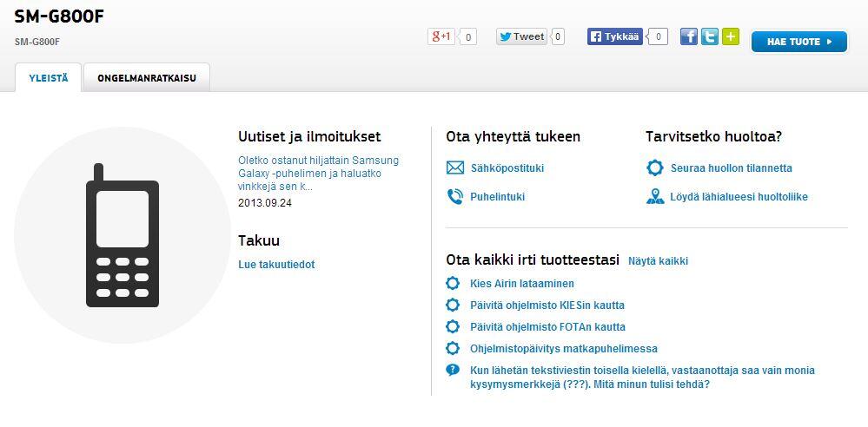Click gear icon beside Päivitä ohjelmisto FOTAn kautta

point(453,326)
